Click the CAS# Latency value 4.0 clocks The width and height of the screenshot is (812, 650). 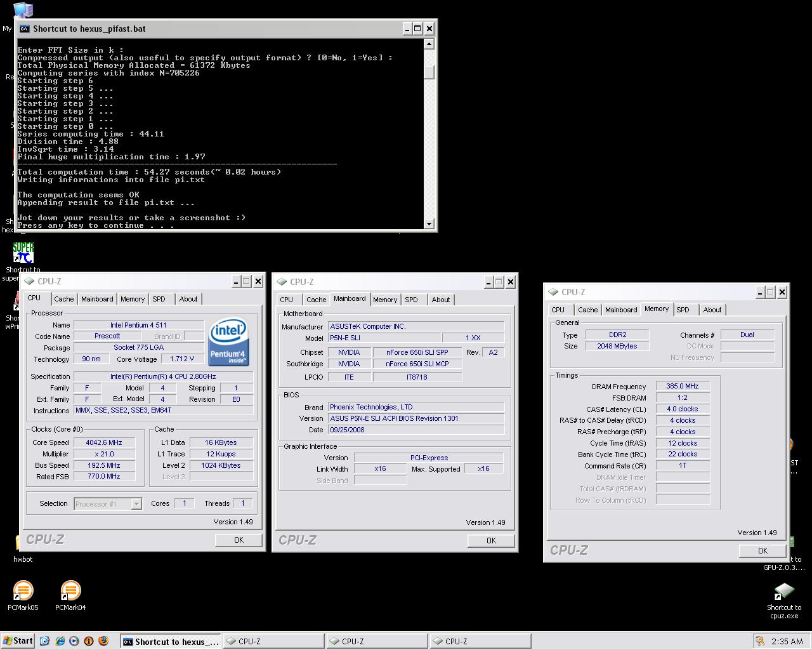click(x=682, y=409)
